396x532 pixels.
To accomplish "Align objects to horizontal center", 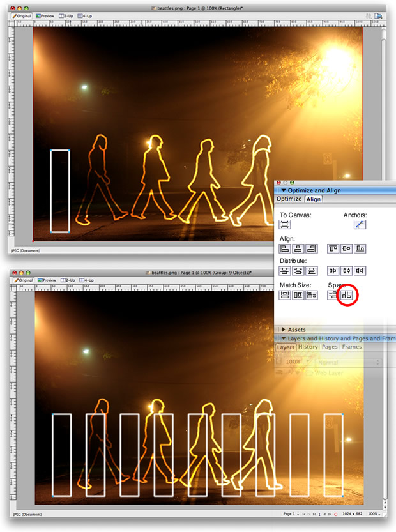I will tap(298, 248).
